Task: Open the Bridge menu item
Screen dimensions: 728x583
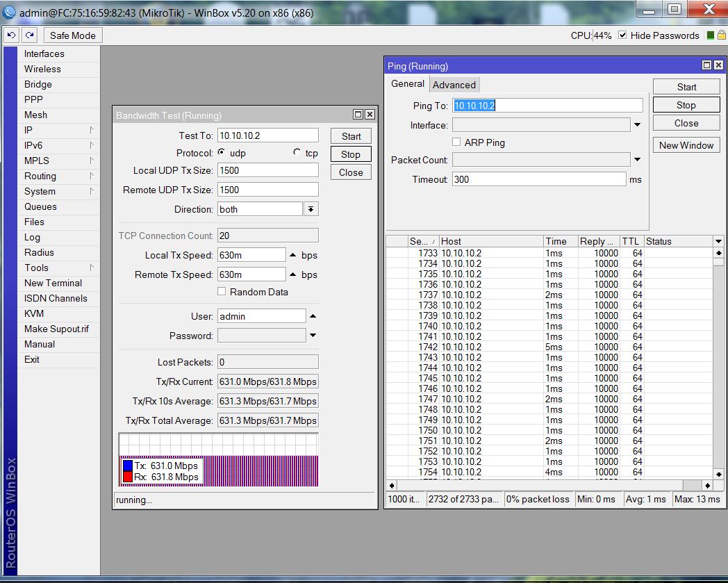Action: (x=58, y=84)
